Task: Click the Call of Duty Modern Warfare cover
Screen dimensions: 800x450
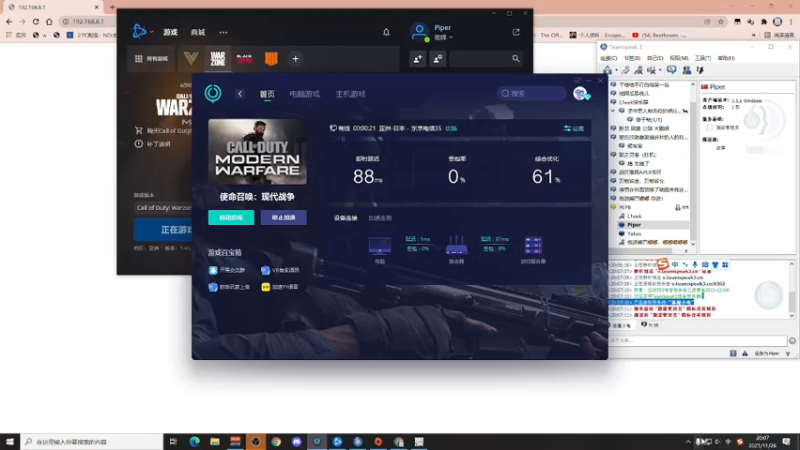Action: (257, 152)
